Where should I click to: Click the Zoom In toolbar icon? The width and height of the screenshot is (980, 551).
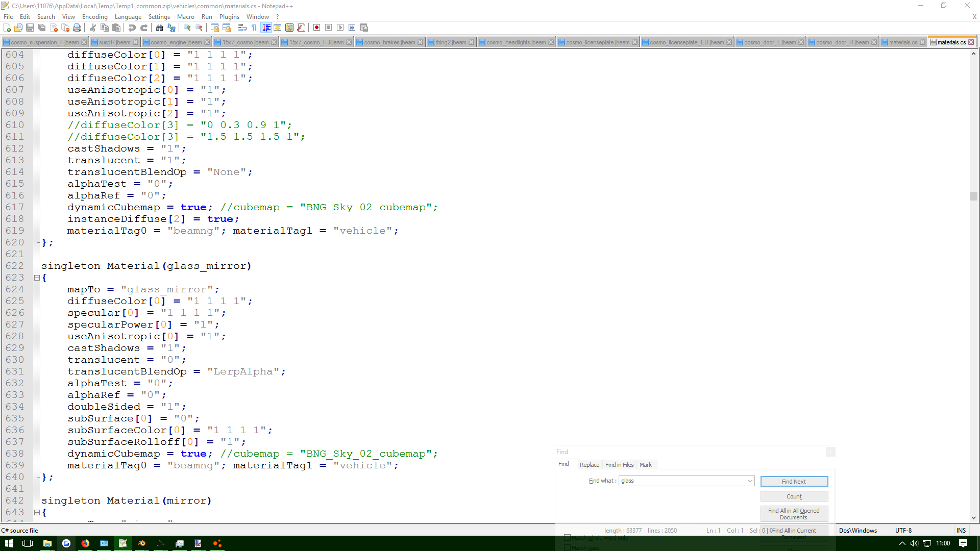click(187, 28)
